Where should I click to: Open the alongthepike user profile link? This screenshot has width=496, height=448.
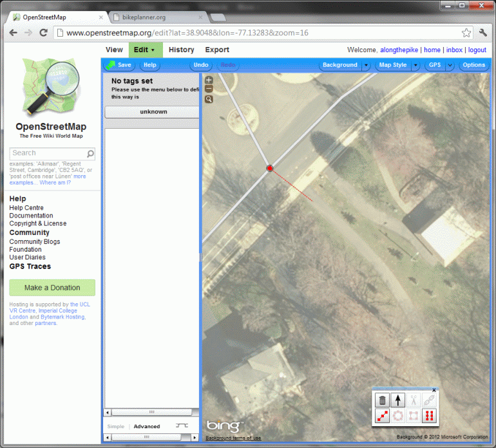click(x=399, y=50)
